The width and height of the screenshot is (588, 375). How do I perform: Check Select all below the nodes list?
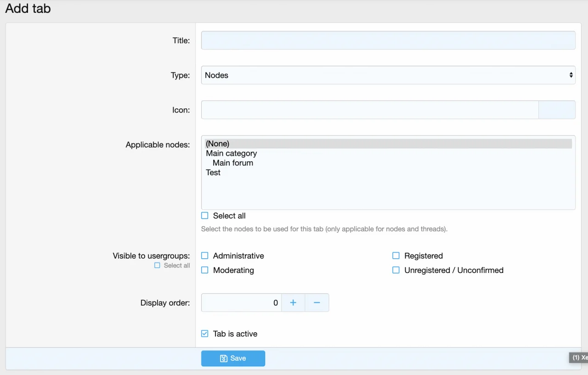[x=205, y=216]
